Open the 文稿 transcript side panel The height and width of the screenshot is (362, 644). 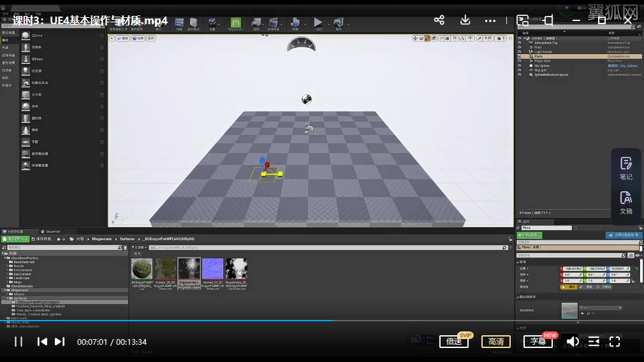coord(626,203)
